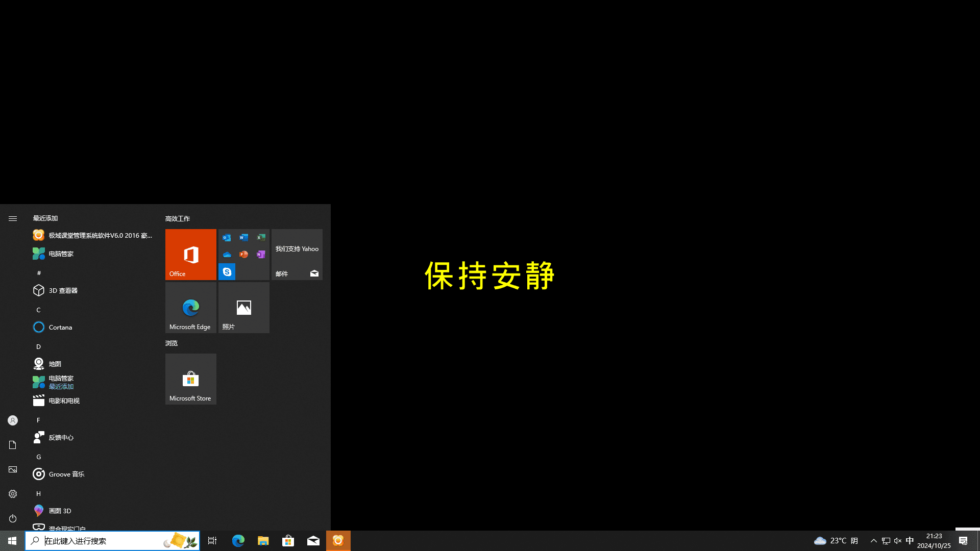The height and width of the screenshot is (551, 980).
Task: Click the Power button in Start sidebar
Action: (13, 518)
